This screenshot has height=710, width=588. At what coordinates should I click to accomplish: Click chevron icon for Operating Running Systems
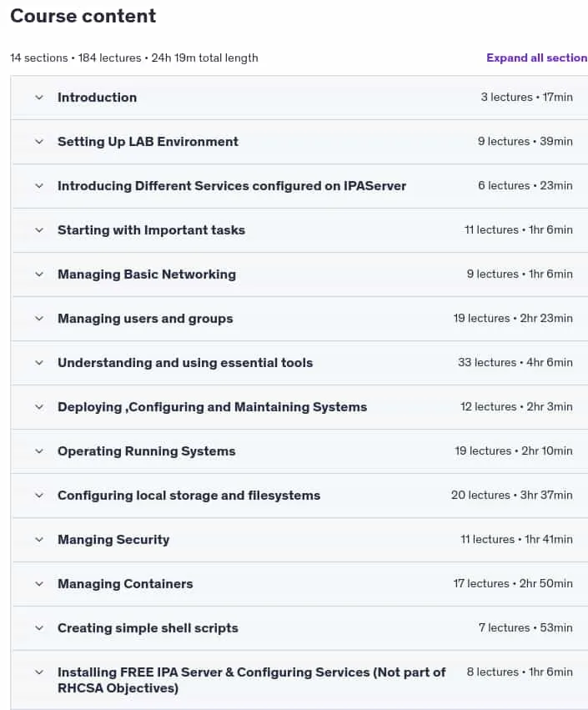pyautogui.click(x=39, y=451)
